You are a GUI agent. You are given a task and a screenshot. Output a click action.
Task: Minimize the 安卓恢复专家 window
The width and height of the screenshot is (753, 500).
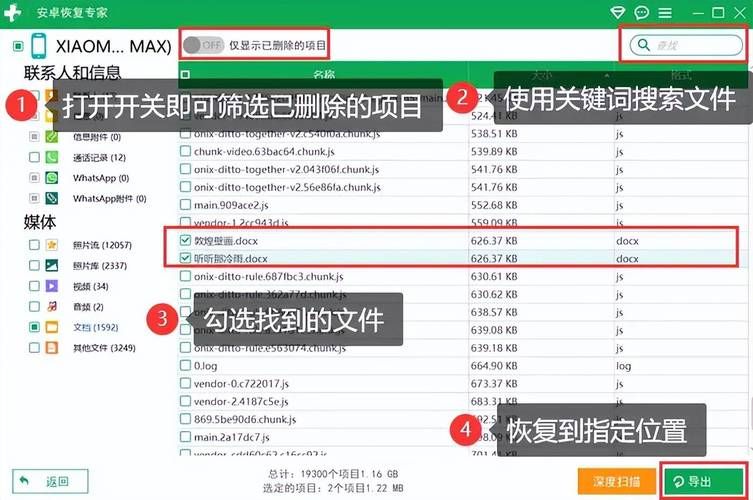pos(698,13)
